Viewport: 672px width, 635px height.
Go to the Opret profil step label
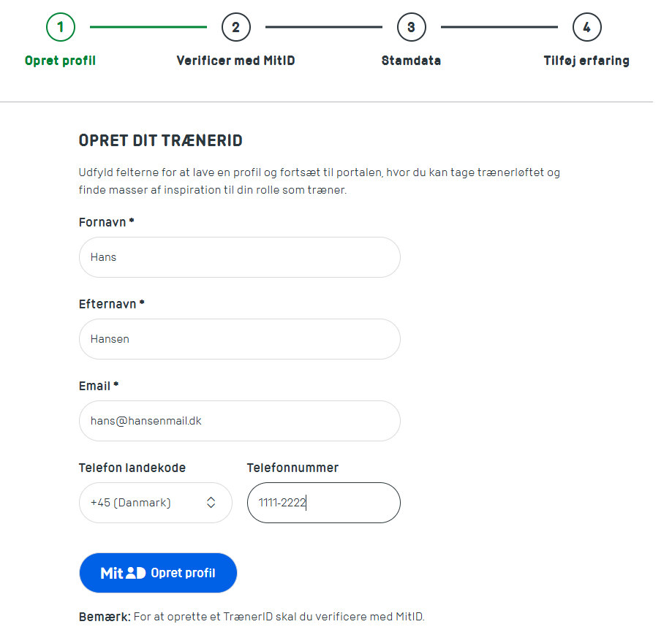(61, 61)
